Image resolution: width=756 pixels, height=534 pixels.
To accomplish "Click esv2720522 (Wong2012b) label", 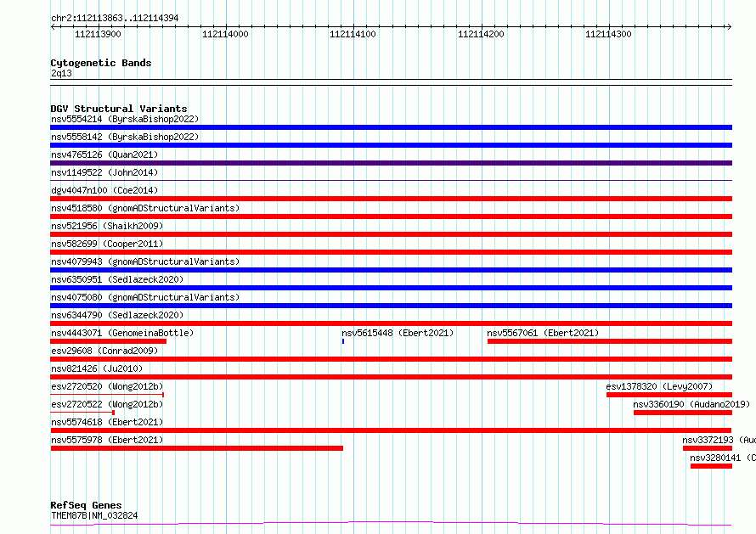I will point(107,404).
